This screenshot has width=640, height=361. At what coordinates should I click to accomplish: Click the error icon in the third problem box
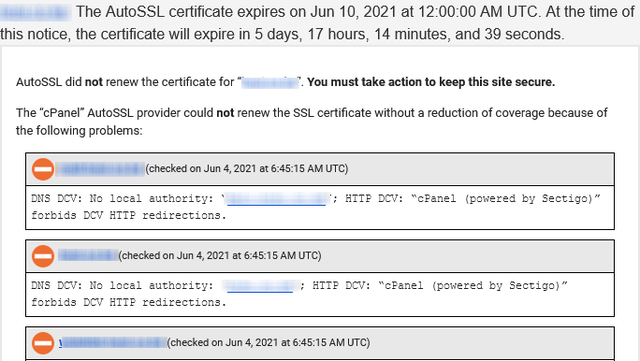pyautogui.click(x=43, y=343)
